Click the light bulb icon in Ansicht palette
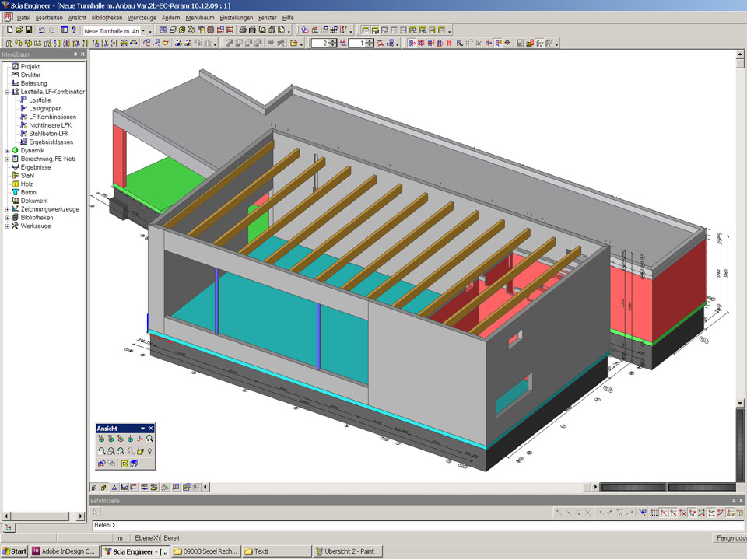 pos(149,451)
